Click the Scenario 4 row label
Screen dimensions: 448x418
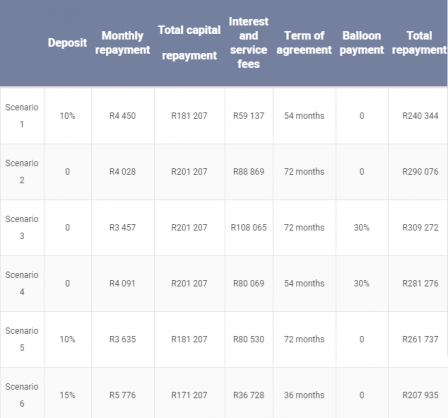[22, 283]
